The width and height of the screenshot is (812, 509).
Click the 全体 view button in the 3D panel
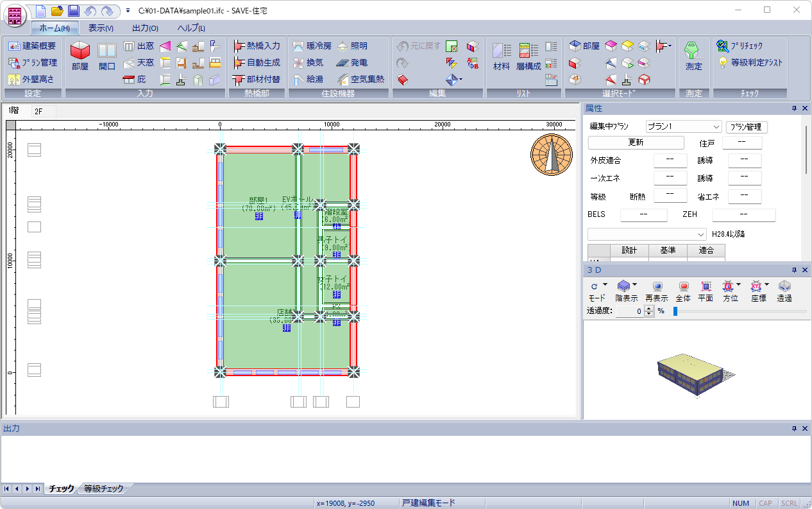coord(683,291)
